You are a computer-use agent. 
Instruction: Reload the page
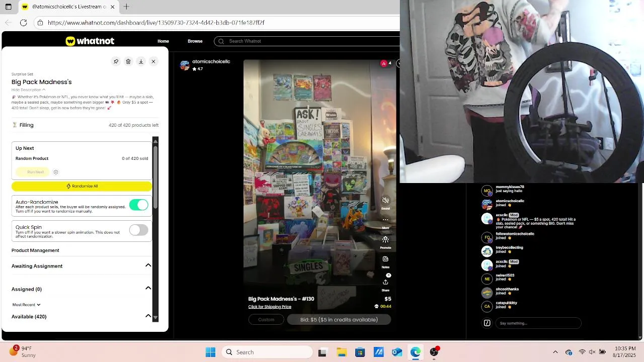[24, 23]
